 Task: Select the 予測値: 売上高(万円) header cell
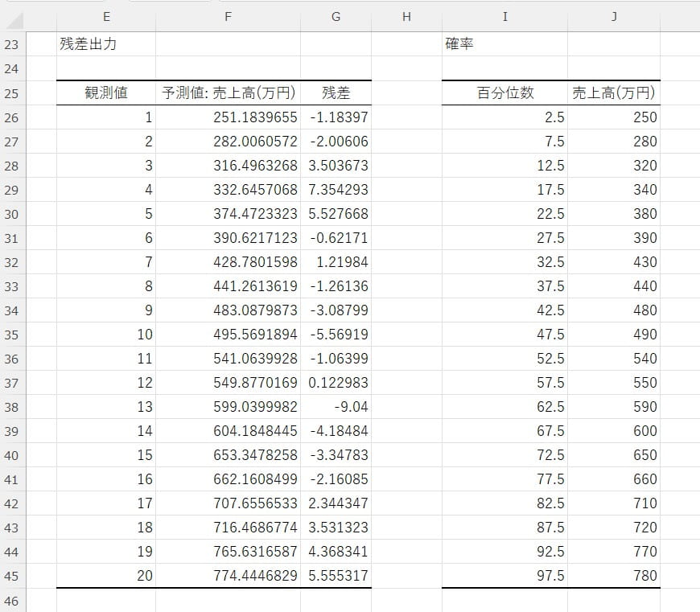(x=229, y=93)
